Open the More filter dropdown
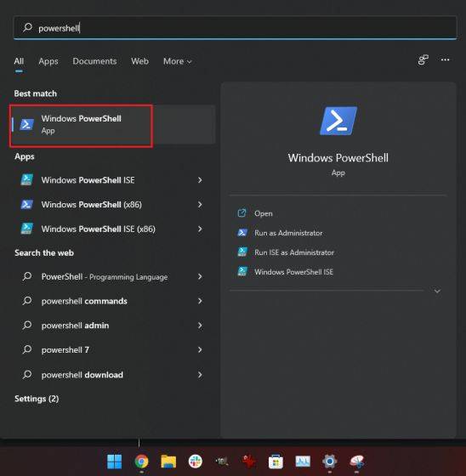This screenshot has width=466, height=476. click(x=178, y=61)
